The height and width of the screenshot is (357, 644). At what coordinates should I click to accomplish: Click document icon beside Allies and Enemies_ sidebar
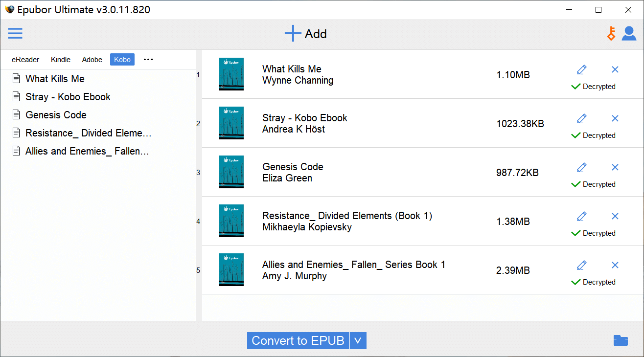click(x=17, y=151)
